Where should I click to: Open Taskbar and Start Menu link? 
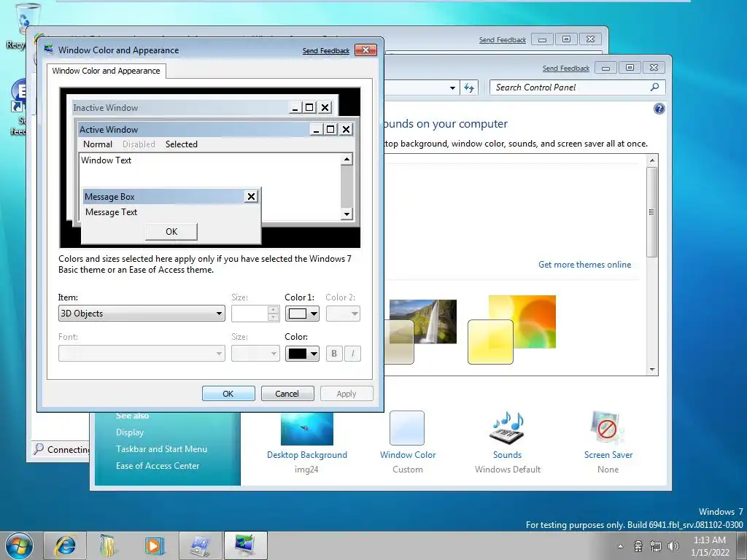[161, 449]
